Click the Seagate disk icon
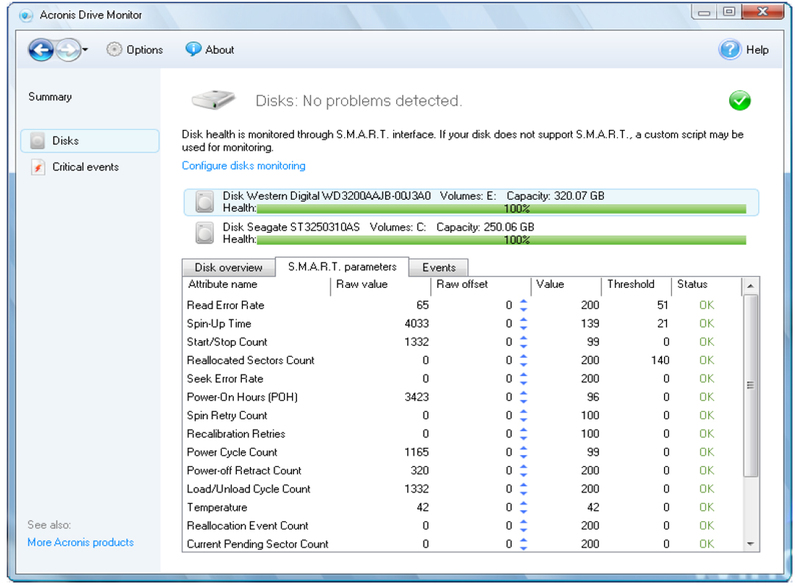This screenshot has height=586, width=800. click(205, 234)
